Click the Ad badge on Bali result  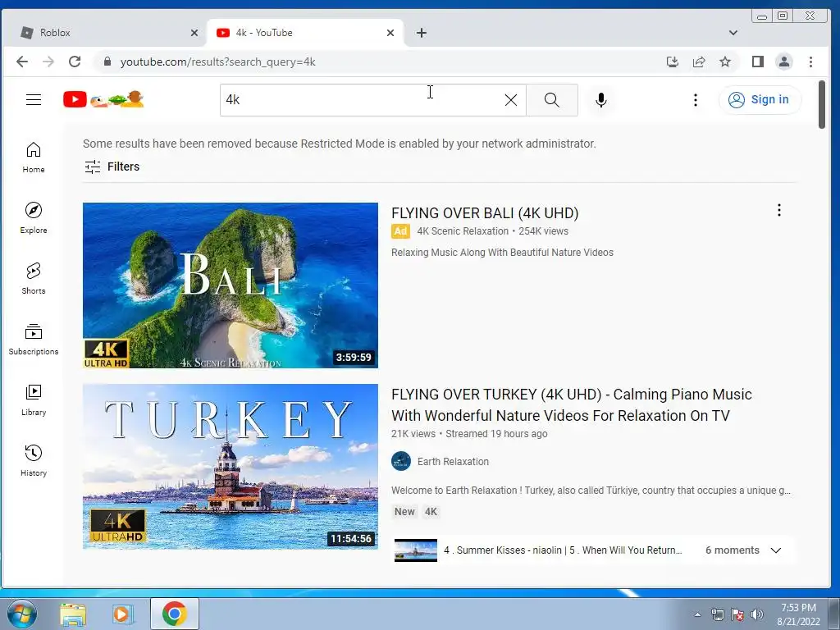[x=400, y=231]
